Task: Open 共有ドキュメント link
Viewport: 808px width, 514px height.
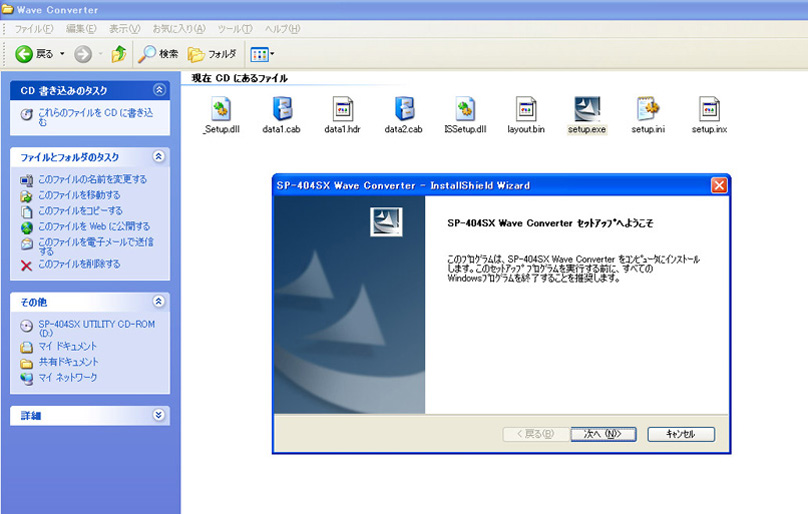Action: [69, 361]
